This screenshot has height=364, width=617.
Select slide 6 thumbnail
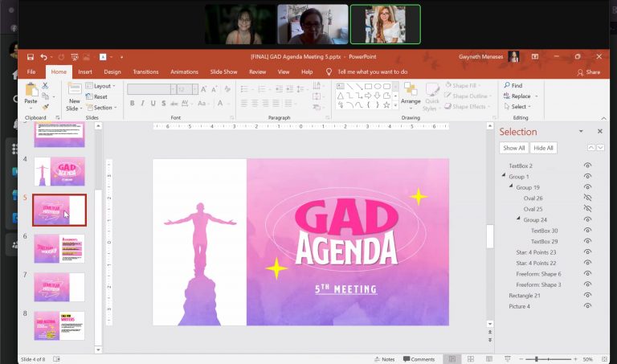(x=59, y=248)
